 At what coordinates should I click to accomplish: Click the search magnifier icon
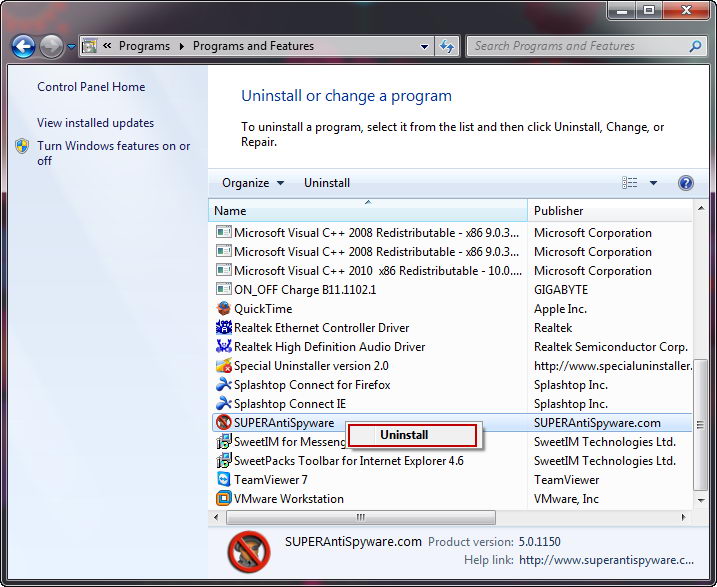click(695, 46)
